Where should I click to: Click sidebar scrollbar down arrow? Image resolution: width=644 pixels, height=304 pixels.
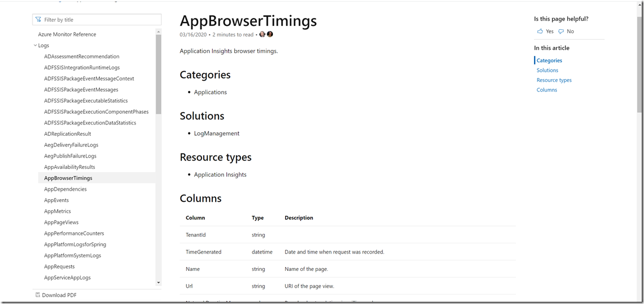coord(158,283)
